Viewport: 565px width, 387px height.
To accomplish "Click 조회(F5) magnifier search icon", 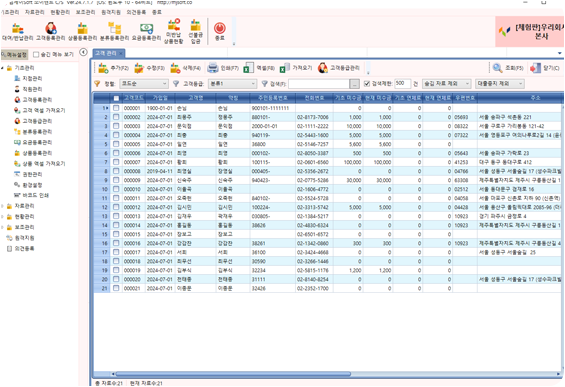I will coord(508,68).
